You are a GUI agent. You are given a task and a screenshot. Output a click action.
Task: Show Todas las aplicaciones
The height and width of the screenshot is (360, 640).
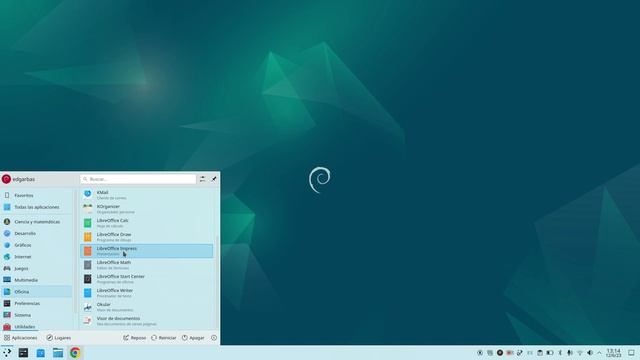(x=37, y=207)
